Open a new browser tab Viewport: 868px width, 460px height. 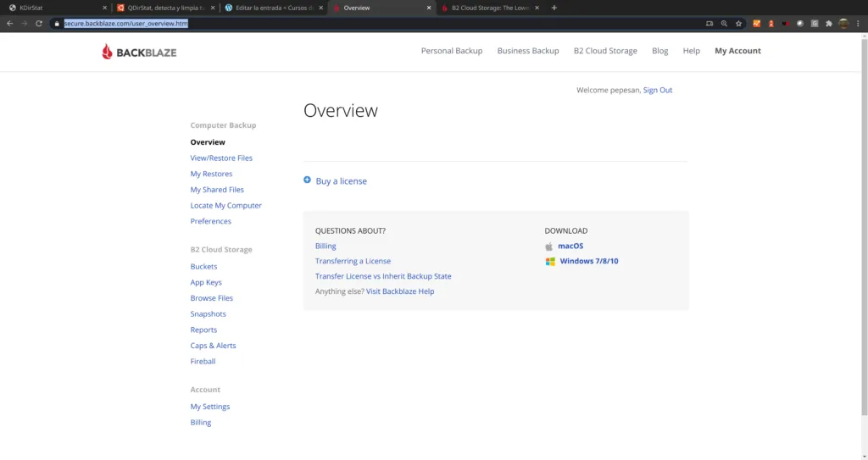(554, 8)
